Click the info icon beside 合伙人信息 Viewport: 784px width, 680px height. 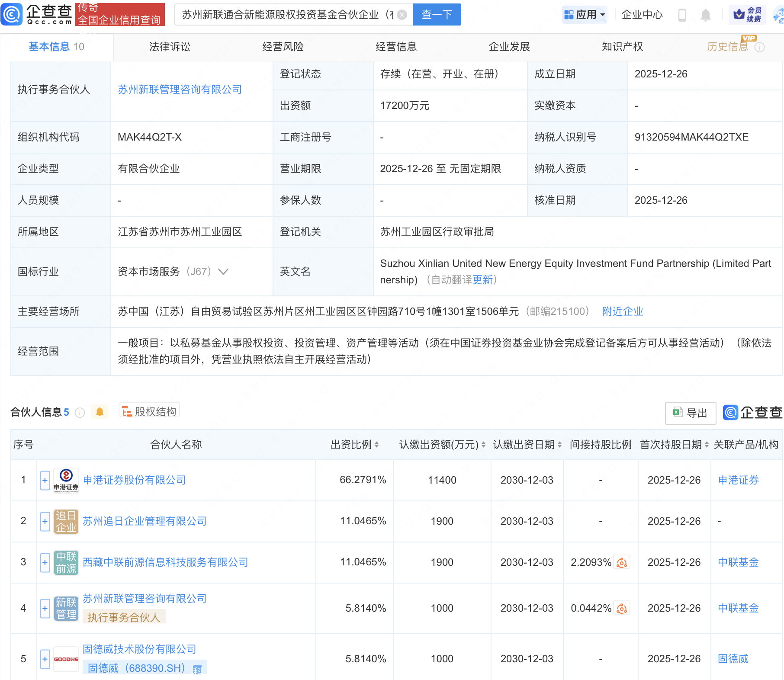pos(80,413)
